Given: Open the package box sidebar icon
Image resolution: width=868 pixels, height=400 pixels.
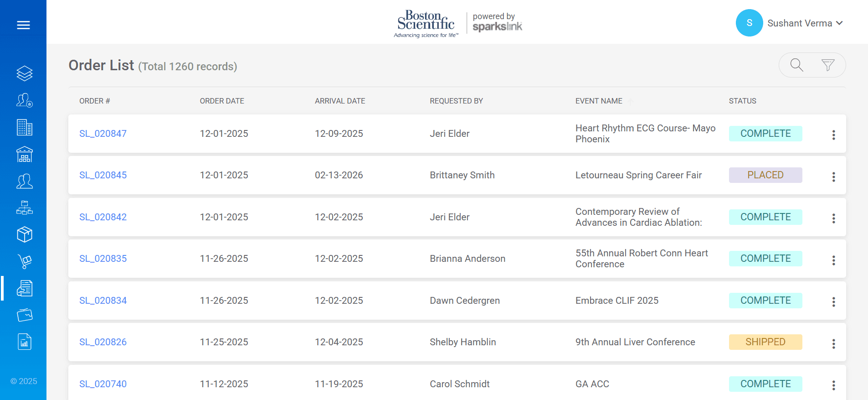Looking at the screenshot, I should click(x=25, y=235).
